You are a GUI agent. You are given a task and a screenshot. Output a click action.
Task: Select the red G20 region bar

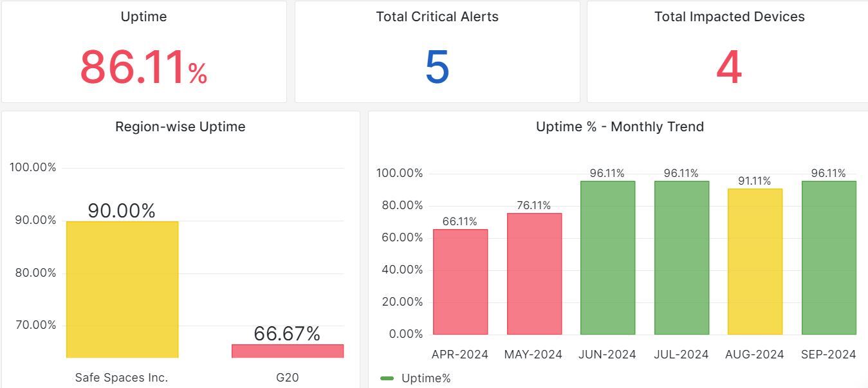[x=287, y=351]
